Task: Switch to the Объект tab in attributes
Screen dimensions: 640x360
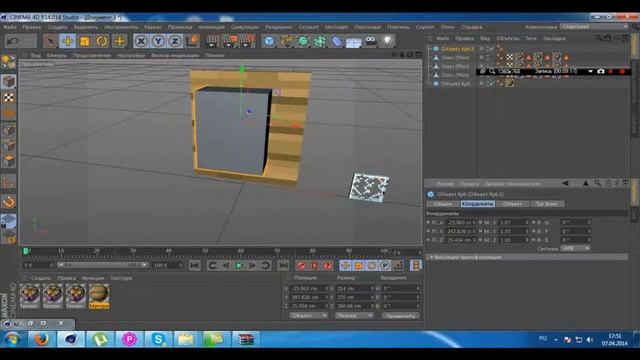Action: click(x=512, y=204)
